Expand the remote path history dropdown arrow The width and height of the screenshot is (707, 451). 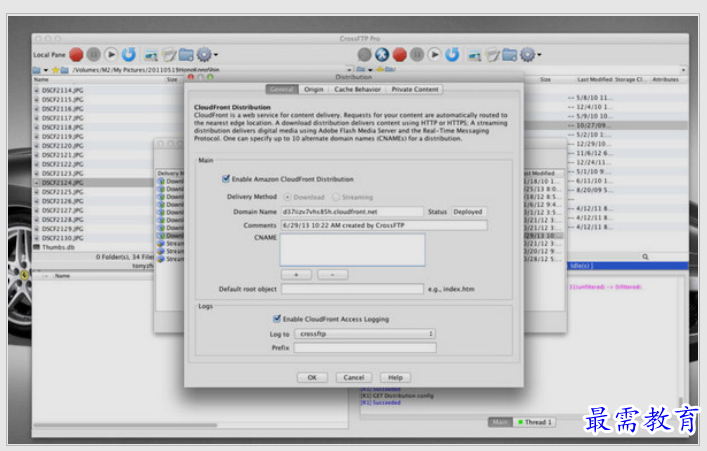[x=683, y=70]
